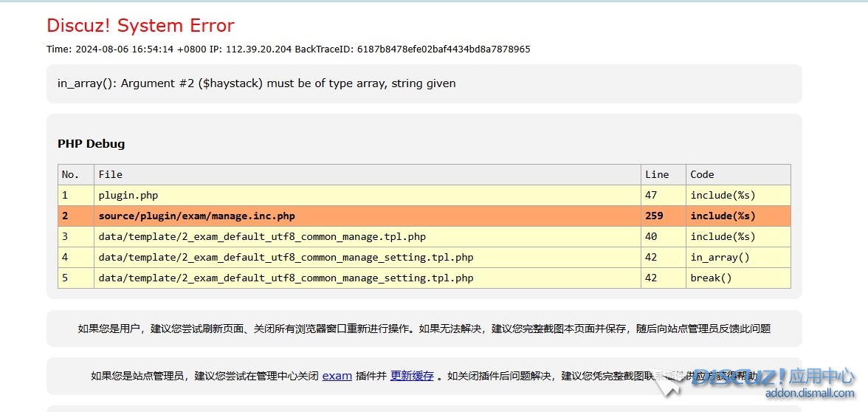Image resolution: width=868 pixels, height=412 pixels.
Task: Select the plugin.php file cell
Action: [x=128, y=195]
